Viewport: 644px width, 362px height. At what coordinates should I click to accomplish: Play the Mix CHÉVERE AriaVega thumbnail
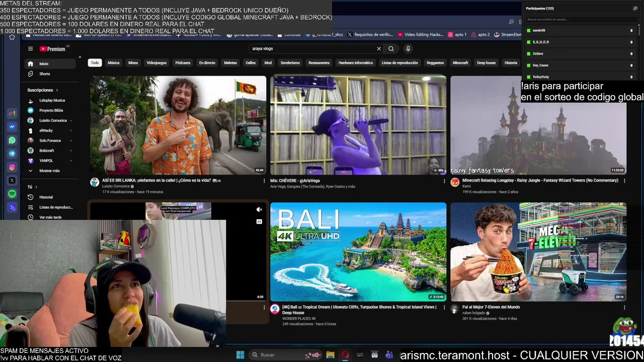(x=358, y=125)
